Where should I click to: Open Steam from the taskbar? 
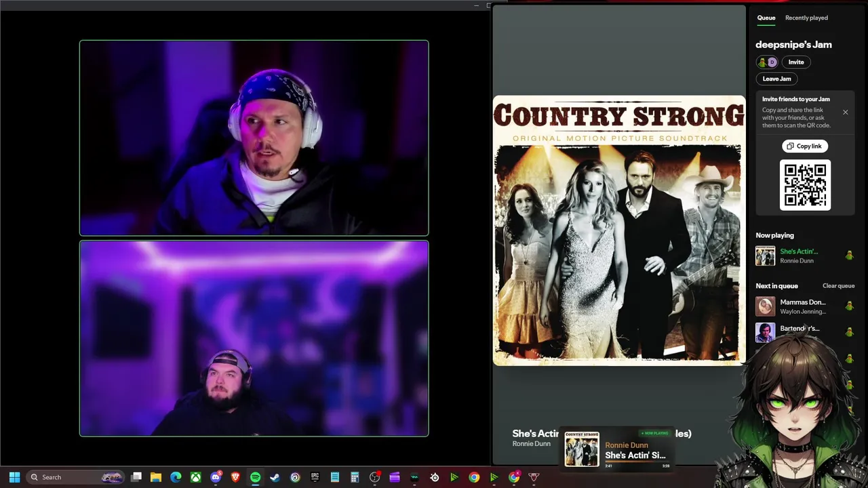tap(275, 477)
